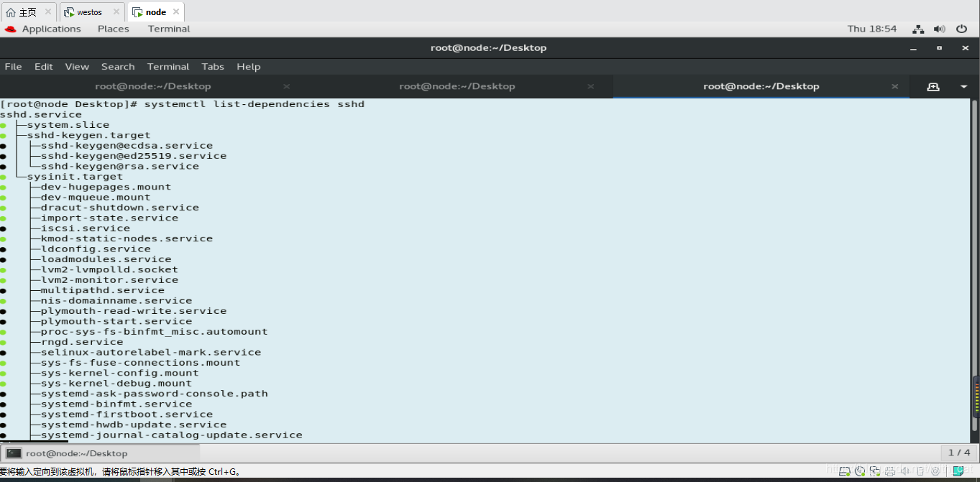
Task: Close the node VM tab
Action: click(176, 12)
